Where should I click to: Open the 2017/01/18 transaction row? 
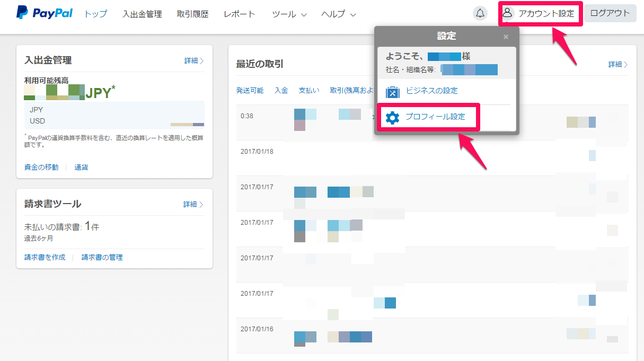pyautogui.click(x=432, y=158)
